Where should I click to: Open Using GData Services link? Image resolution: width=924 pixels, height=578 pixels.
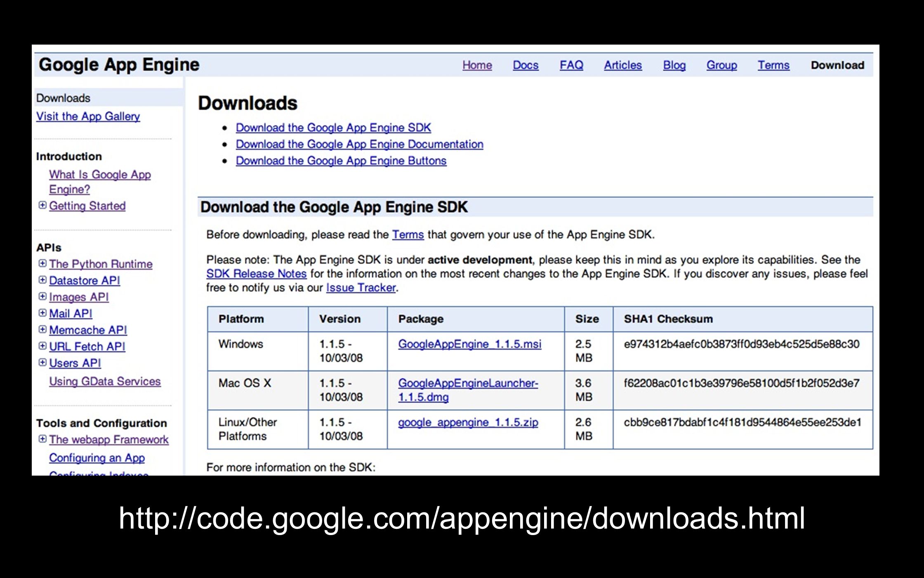click(105, 381)
